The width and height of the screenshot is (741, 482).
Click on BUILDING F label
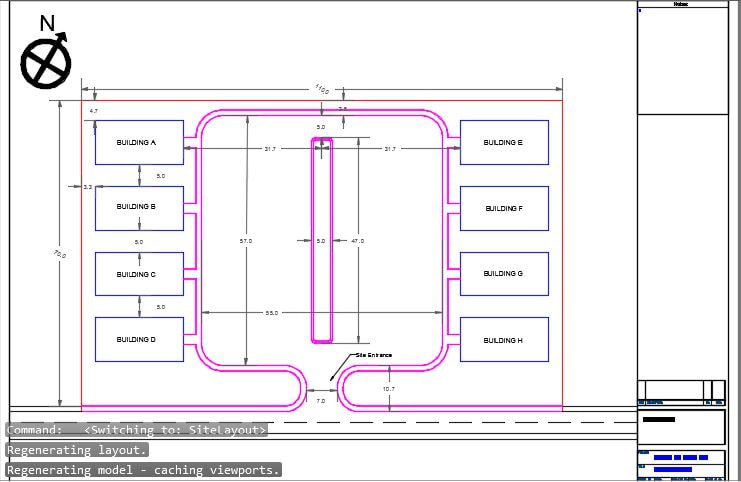click(504, 208)
